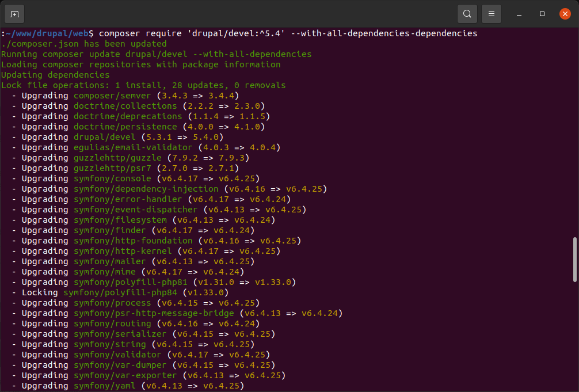
Task: Open a new terminal tab
Action: (x=14, y=13)
